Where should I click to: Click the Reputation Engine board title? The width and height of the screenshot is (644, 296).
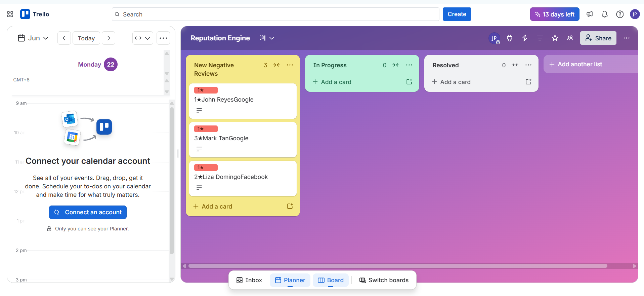click(x=220, y=38)
